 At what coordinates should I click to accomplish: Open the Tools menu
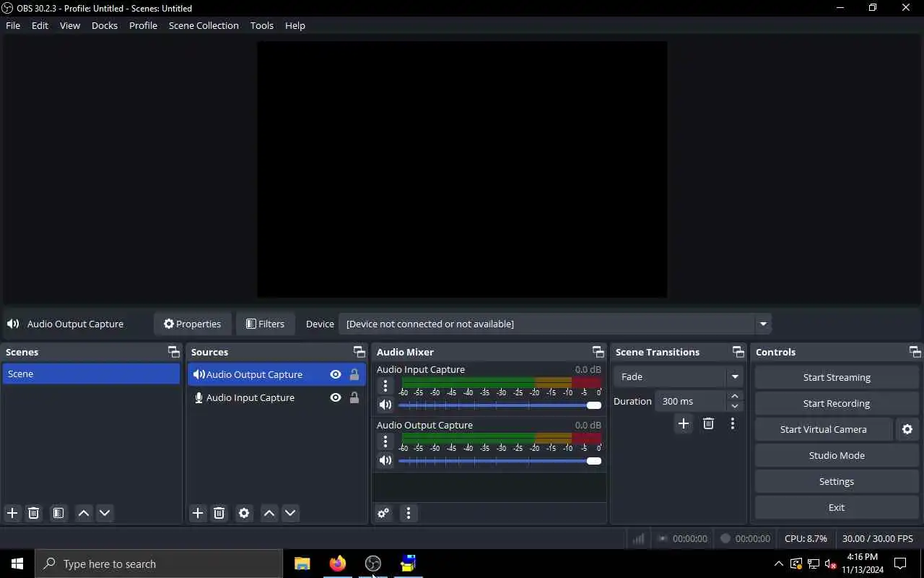point(262,25)
